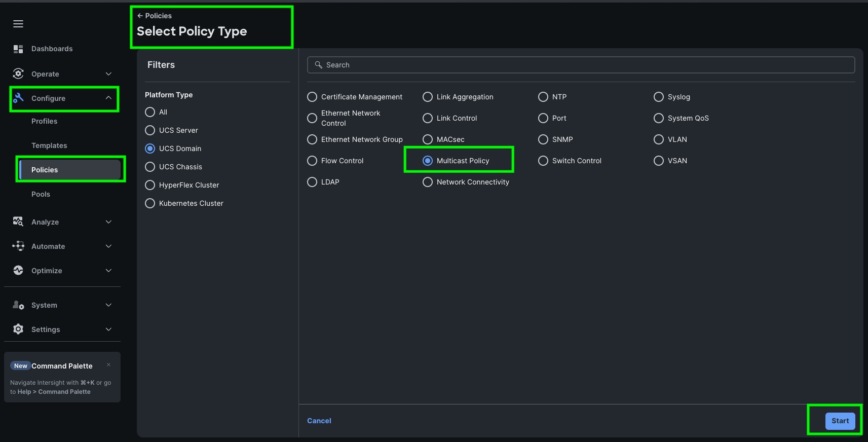This screenshot has height=442, width=868.
Task: Select the VLAN policy radio button
Action: 659,139
